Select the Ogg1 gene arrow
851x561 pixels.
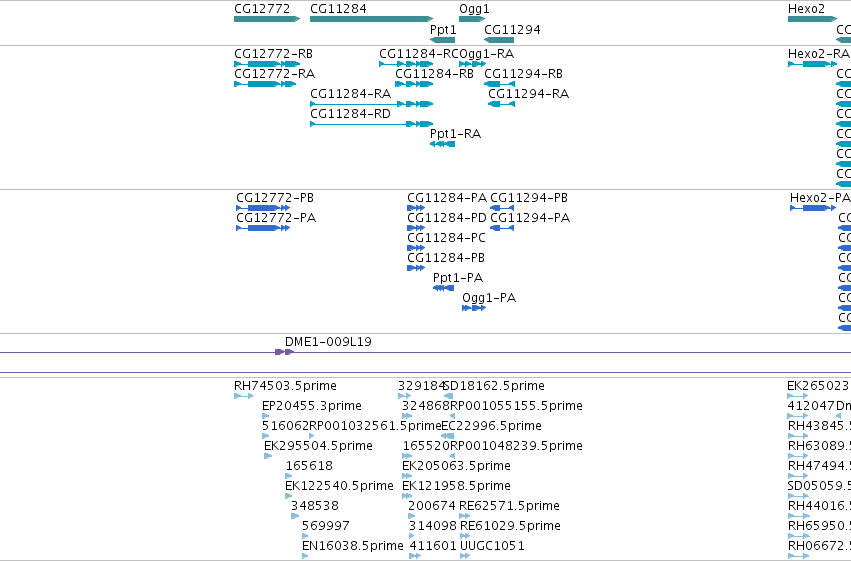click(x=472, y=19)
